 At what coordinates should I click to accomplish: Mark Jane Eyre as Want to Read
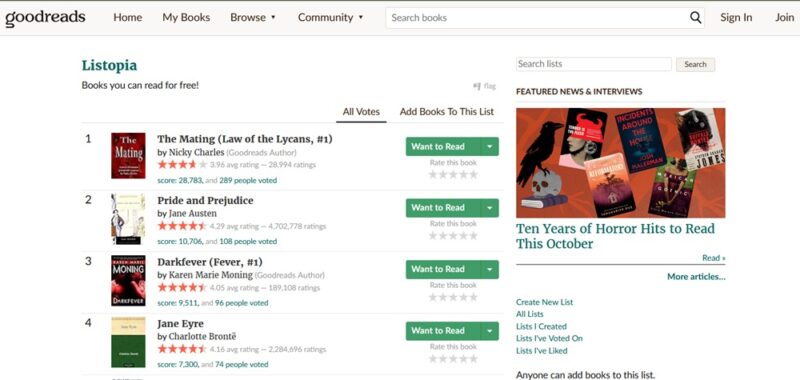pyautogui.click(x=443, y=331)
